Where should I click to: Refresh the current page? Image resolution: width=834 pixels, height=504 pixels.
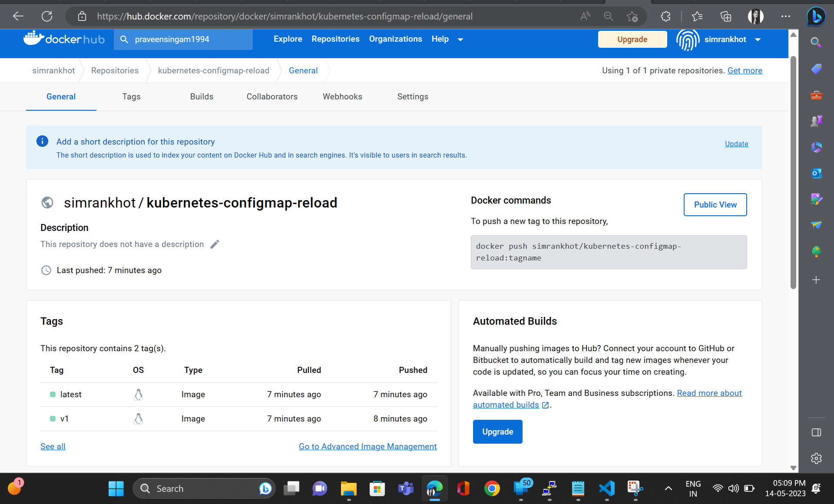pos(47,16)
